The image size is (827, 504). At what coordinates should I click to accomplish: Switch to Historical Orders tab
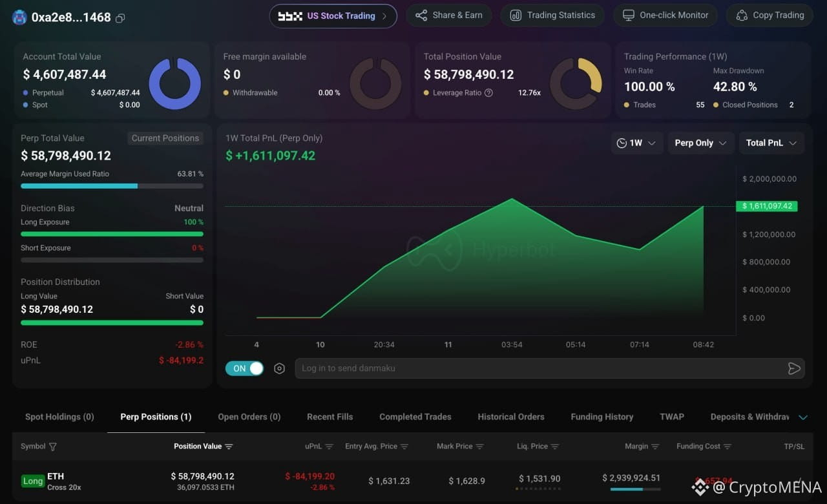pyautogui.click(x=511, y=417)
